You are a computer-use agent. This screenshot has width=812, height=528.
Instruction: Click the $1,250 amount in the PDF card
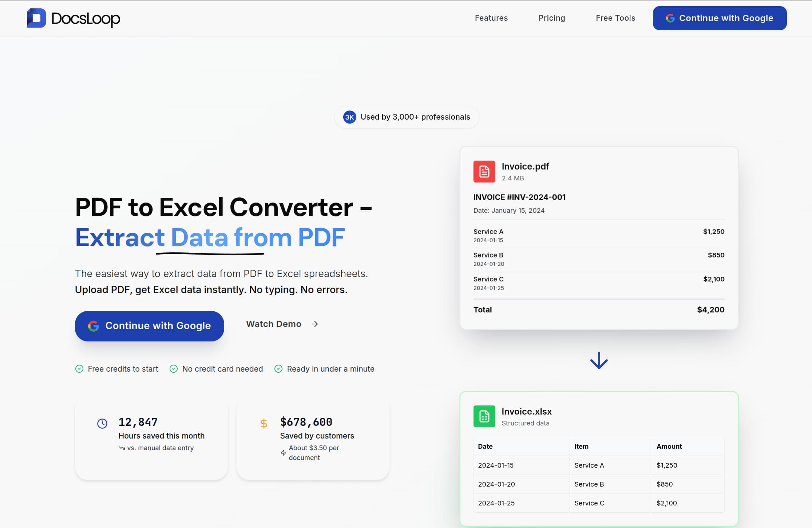pyautogui.click(x=713, y=232)
